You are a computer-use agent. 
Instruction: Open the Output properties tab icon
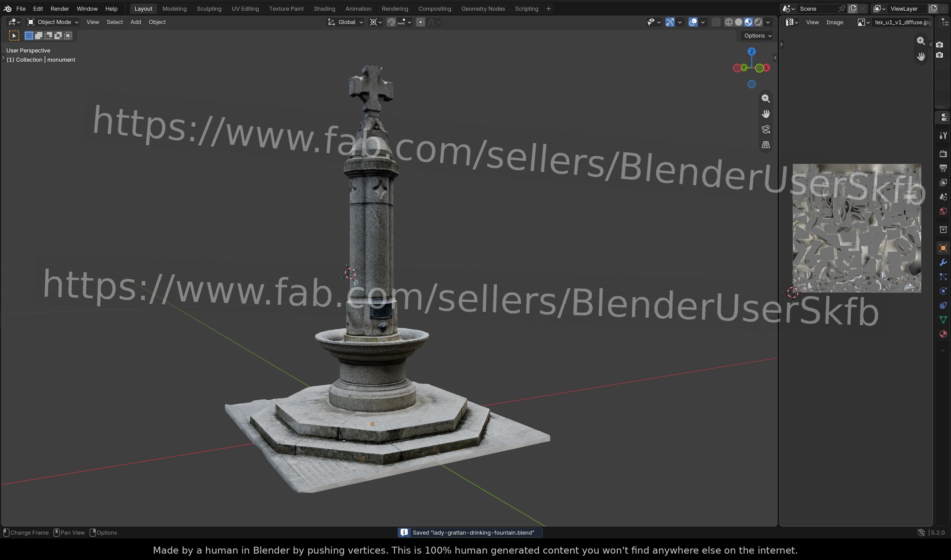943,168
